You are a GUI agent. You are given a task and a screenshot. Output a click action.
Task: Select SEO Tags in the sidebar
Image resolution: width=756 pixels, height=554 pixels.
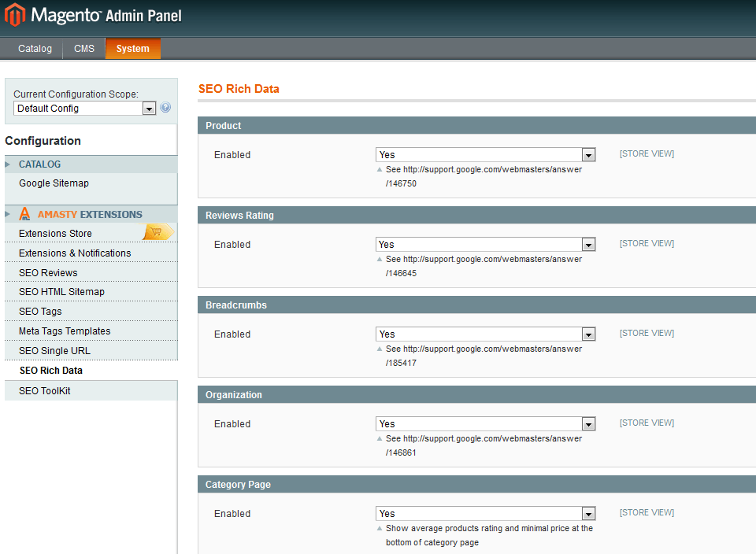click(x=40, y=311)
